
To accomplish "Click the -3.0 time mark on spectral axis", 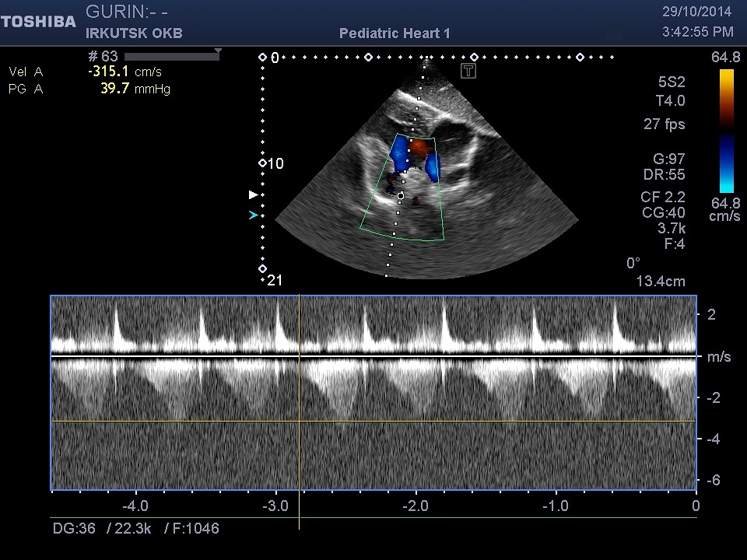I will point(275,506).
